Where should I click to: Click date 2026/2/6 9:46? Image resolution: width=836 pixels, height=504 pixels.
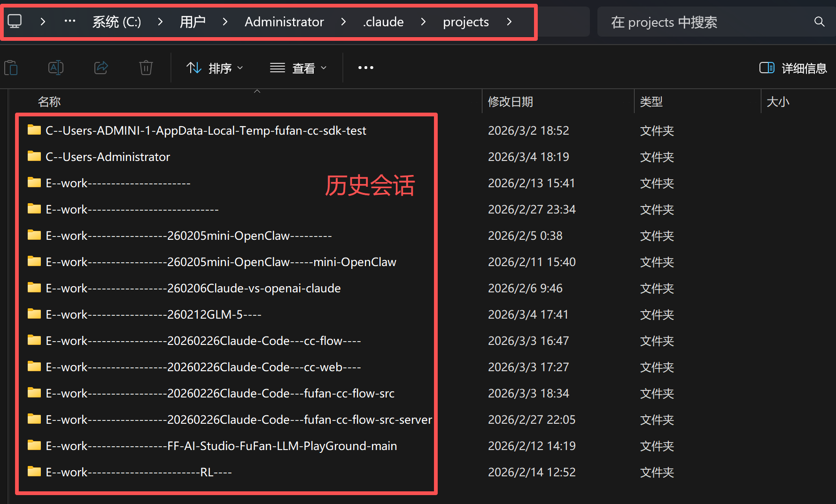click(x=525, y=288)
